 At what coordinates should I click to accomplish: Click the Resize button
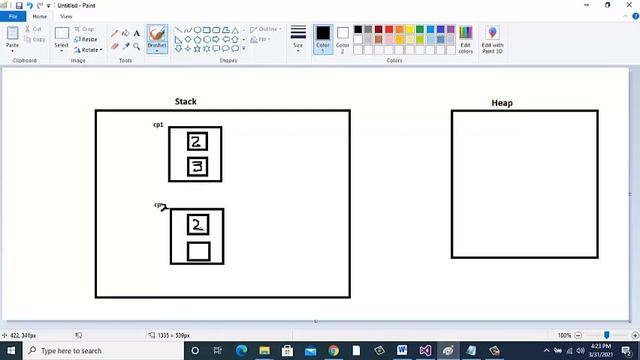click(x=85, y=39)
